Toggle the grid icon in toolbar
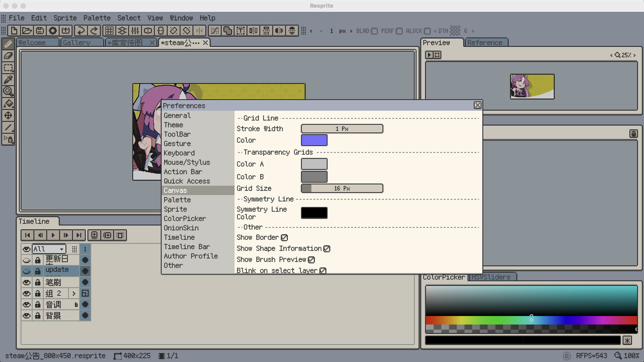This screenshot has width=644, height=362. pos(109,31)
